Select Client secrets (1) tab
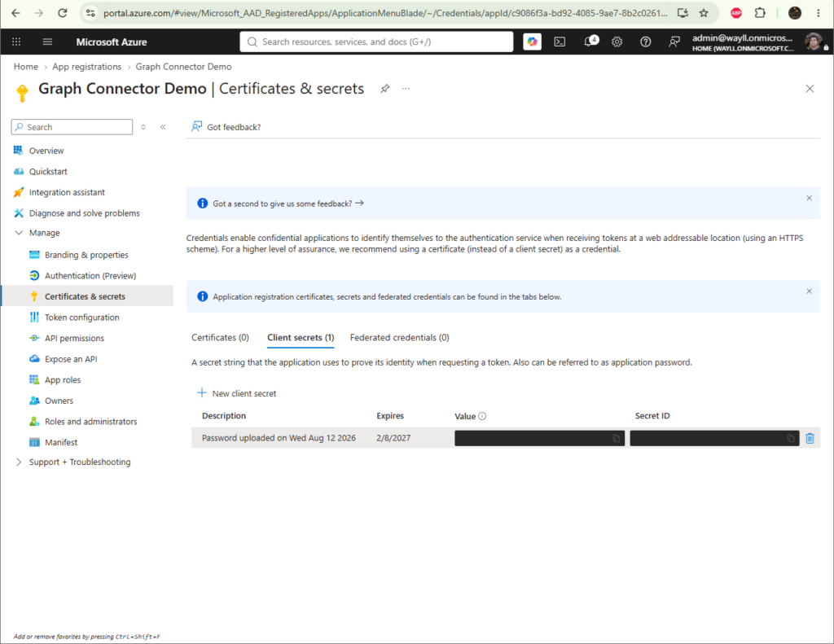This screenshot has width=834, height=644. click(x=301, y=338)
